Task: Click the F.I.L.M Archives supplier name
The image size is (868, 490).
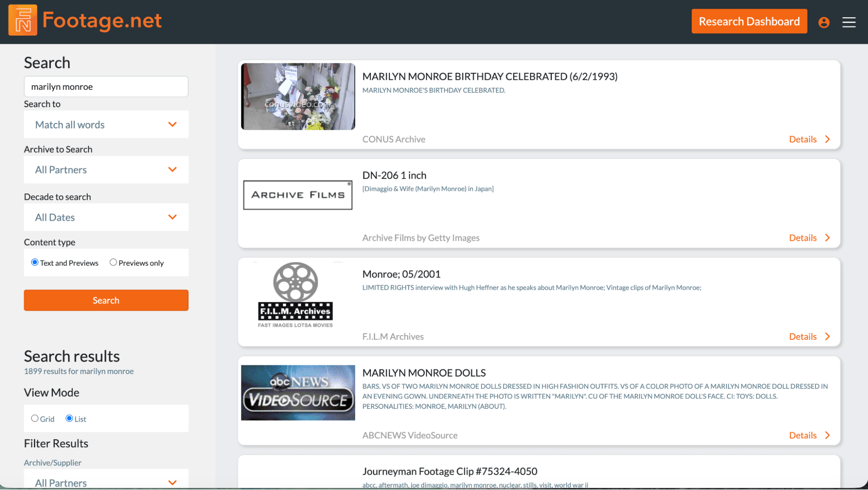Action: point(393,336)
